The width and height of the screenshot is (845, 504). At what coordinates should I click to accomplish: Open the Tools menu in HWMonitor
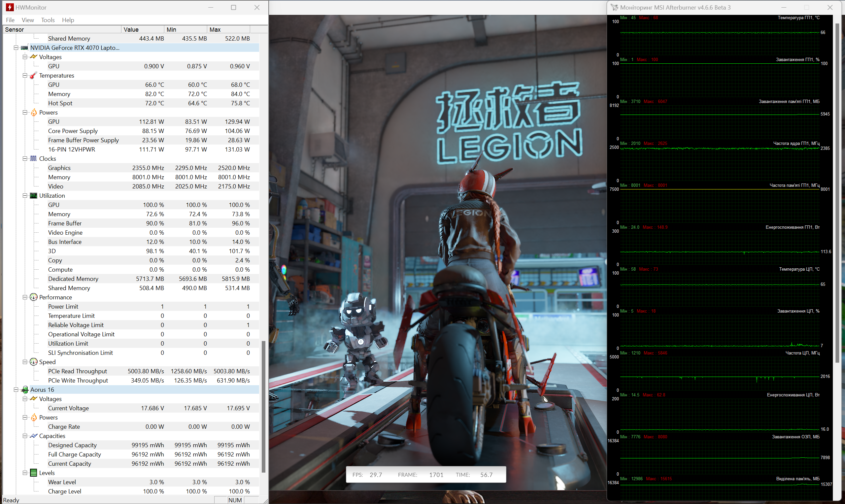coord(48,20)
